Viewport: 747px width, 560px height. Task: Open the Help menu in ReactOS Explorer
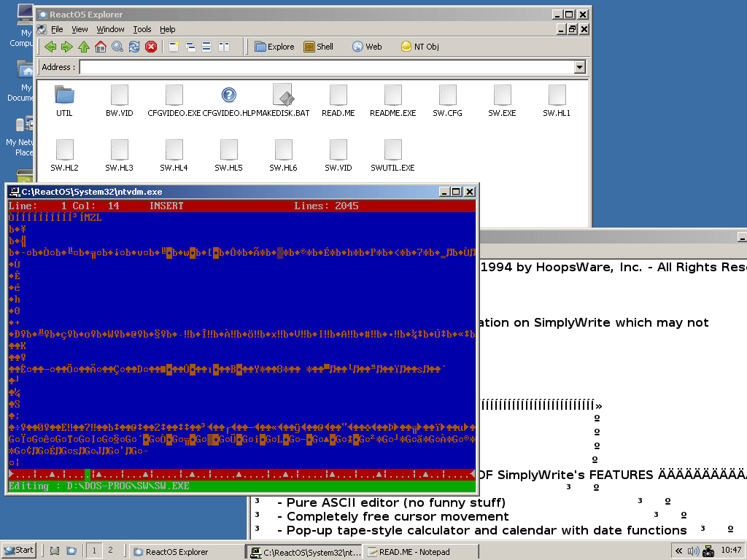pos(167,29)
